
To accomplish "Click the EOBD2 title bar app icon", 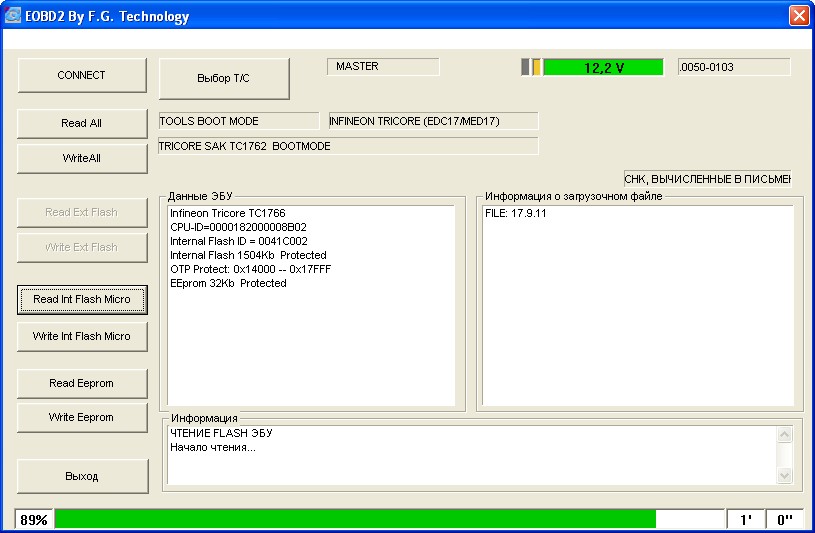I will tap(14, 16).
